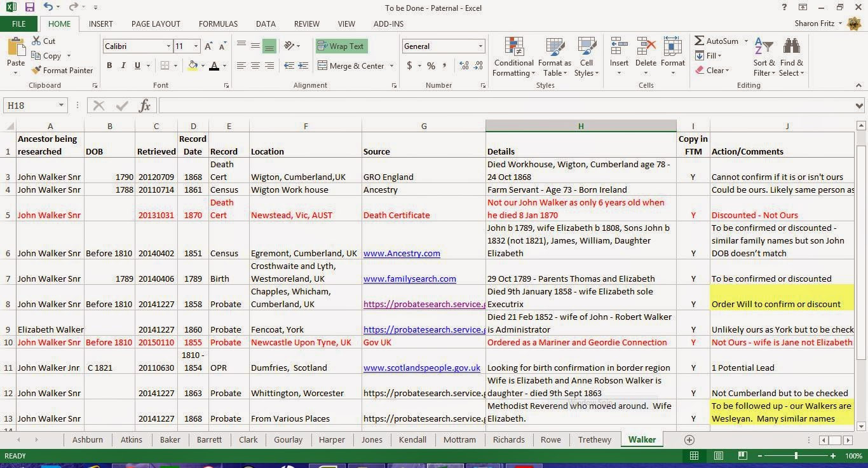Click the Save icon in quick access toolbar

click(x=29, y=8)
